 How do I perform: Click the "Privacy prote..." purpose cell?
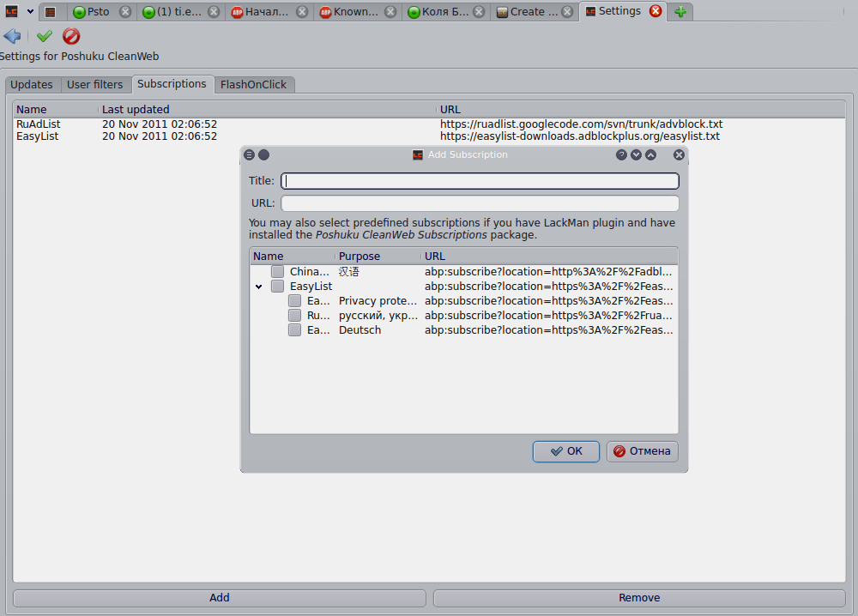378,301
